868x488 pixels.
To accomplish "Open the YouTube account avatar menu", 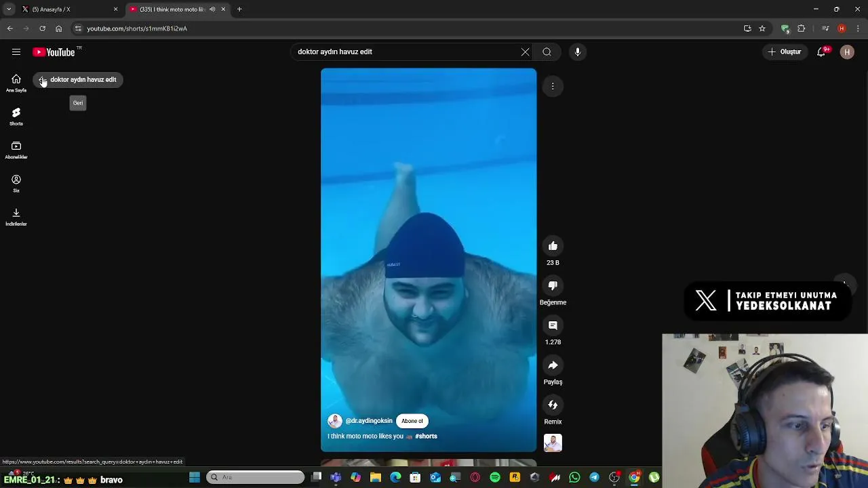I will [847, 52].
